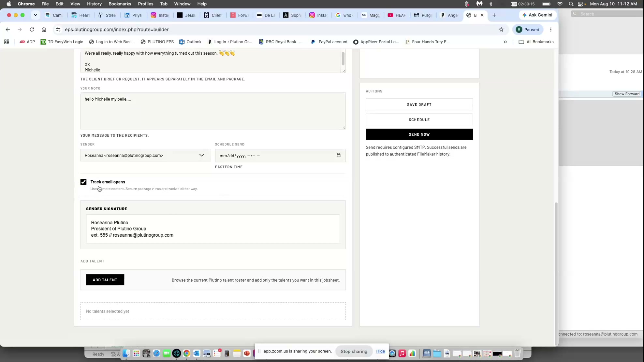
Task: Open the Bookmarks menu in menu bar
Action: [120, 4]
